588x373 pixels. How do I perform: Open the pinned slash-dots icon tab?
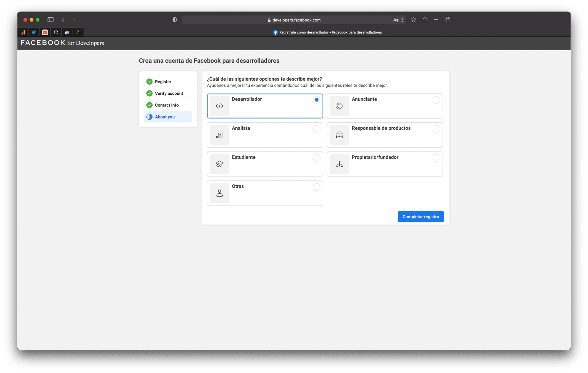pyautogui.click(x=78, y=32)
